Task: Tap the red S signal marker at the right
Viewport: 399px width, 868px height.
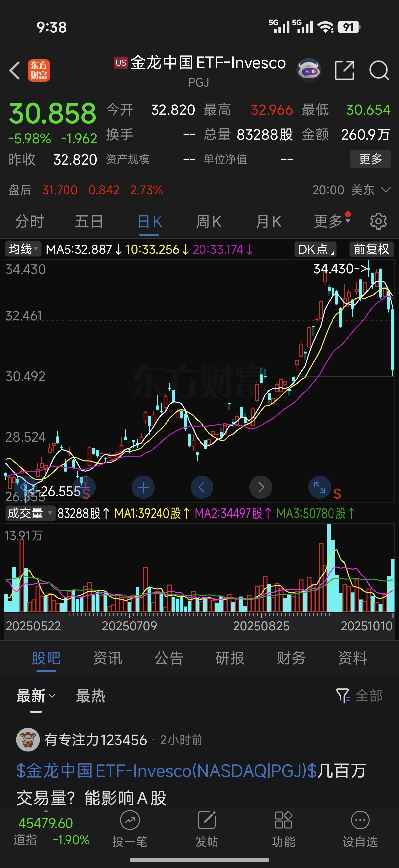Action: point(337,494)
